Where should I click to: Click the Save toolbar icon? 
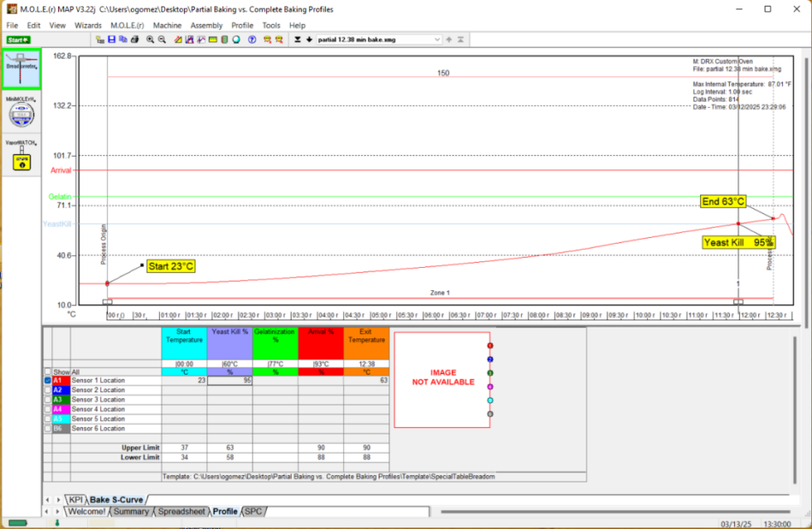111,39
